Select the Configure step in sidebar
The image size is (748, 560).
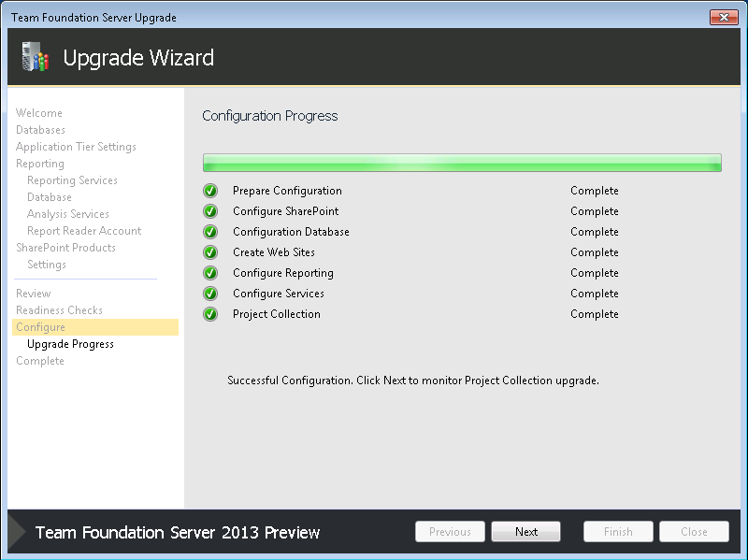click(x=41, y=327)
